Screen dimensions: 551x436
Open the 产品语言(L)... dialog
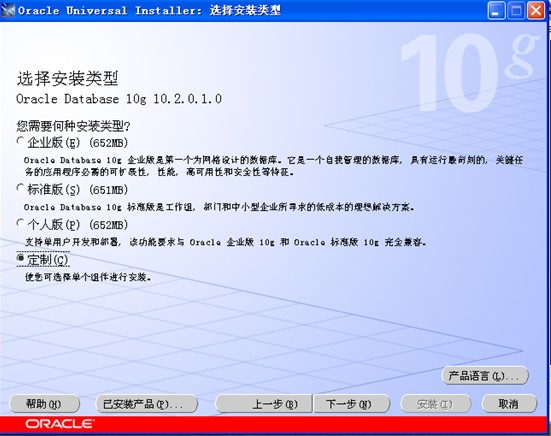point(485,376)
